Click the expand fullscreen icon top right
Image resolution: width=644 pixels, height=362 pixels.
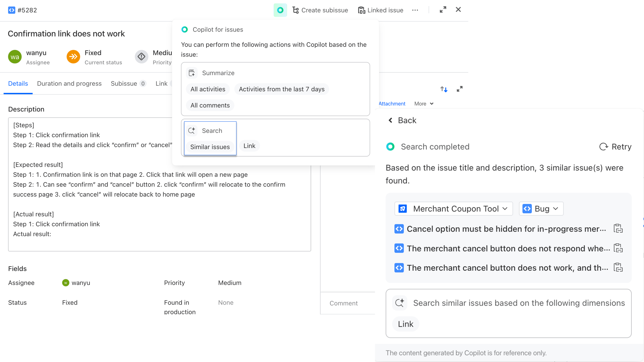tap(443, 10)
